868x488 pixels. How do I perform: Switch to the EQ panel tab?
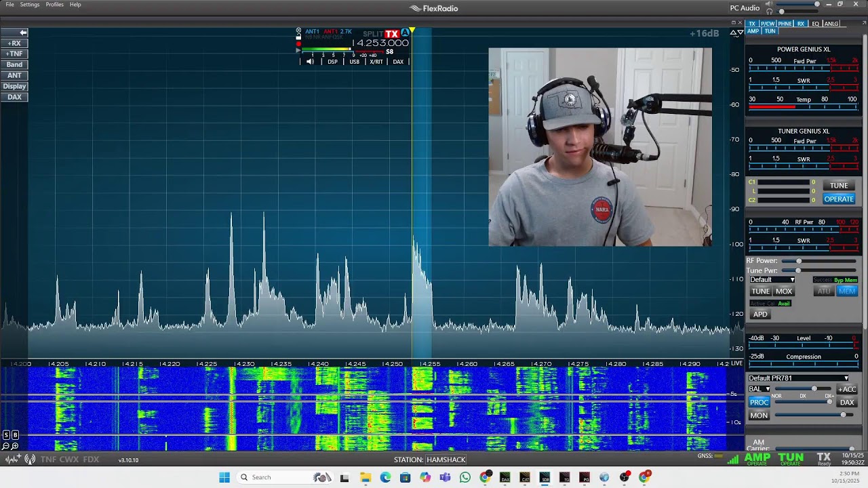[815, 24]
